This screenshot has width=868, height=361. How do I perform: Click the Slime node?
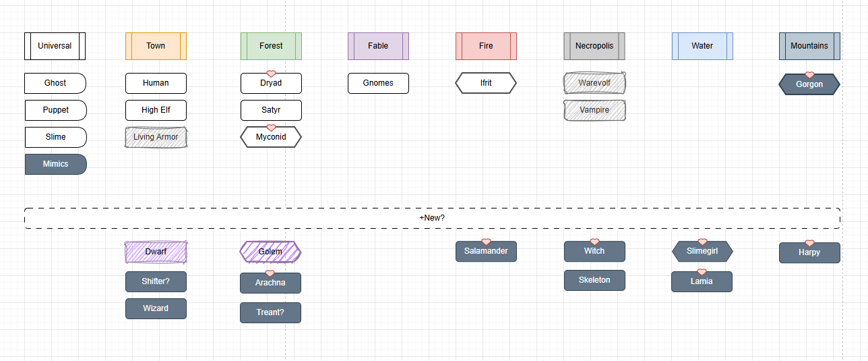coord(55,137)
